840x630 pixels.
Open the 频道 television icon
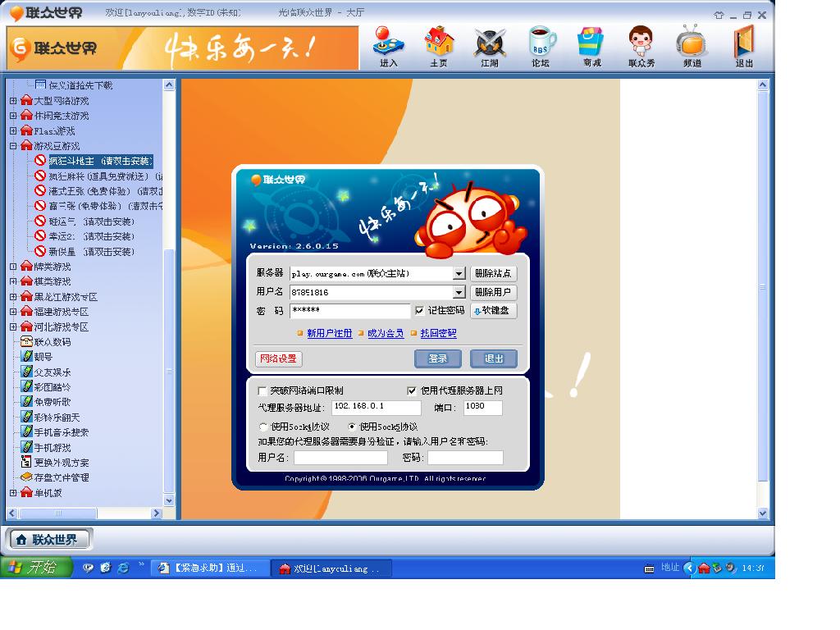tap(692, 47)
